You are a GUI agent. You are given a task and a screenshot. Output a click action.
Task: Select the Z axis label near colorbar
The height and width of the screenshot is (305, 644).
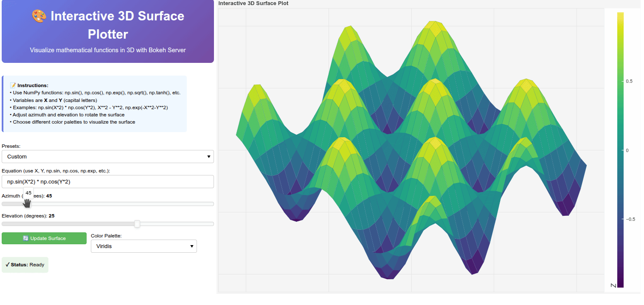pyautogui.click(x=613, y=285)
